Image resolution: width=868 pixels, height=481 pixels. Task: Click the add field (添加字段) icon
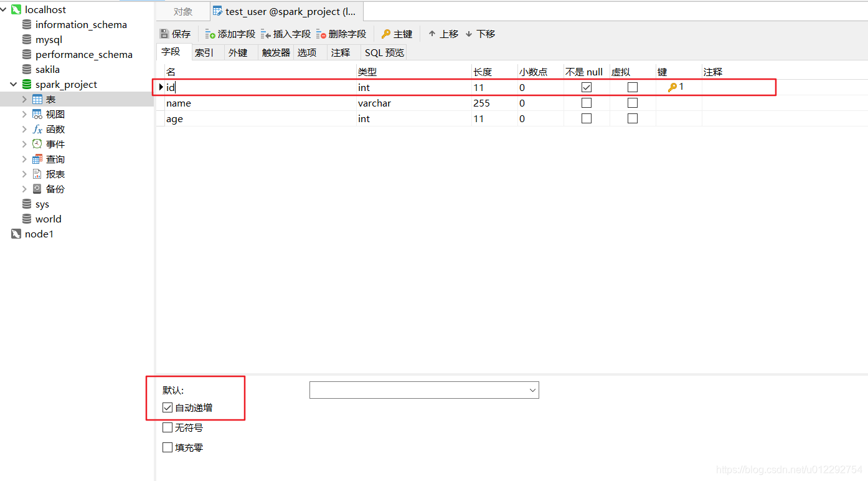210,34
